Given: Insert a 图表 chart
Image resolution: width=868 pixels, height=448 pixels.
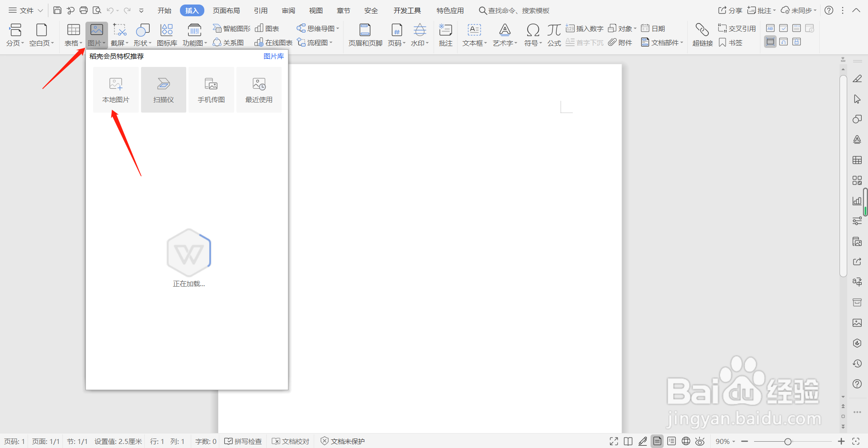Looking at the screenshot, I should pos(267,28).
